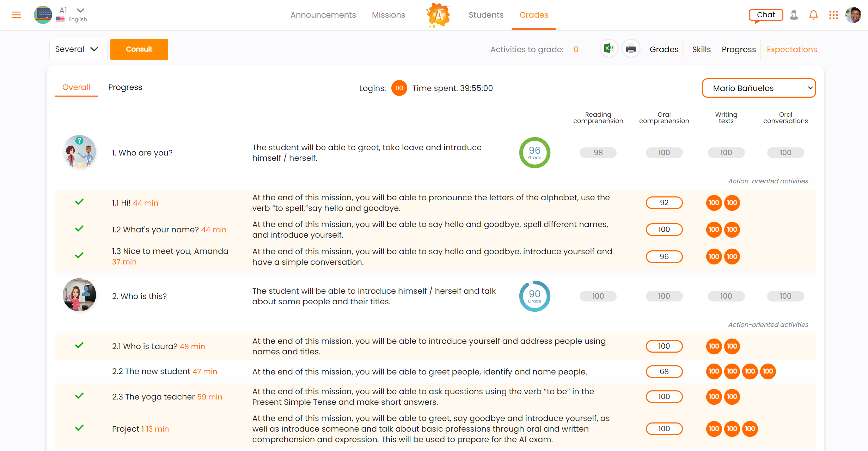Expand the Several dropdown
The width and height of the screenshot is (868, 451).
pyautogui.click(x=78, y=49)
